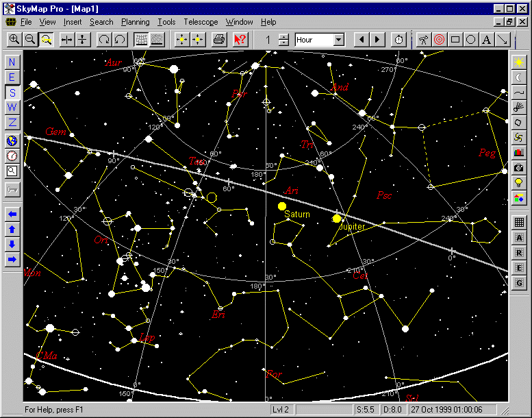Viewport: 532px width, 418px height.
Task: Toggle the South view direction button
Action: [x=12, y=93]
